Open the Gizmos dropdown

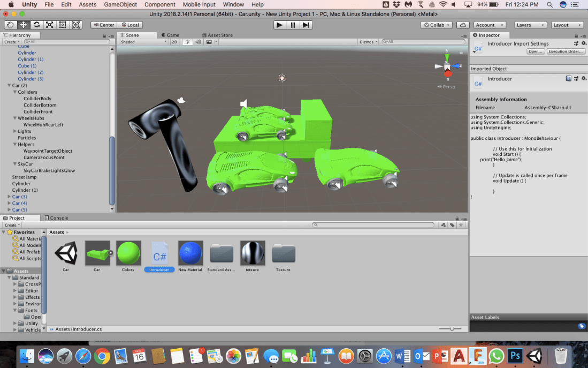coord(368,42)
